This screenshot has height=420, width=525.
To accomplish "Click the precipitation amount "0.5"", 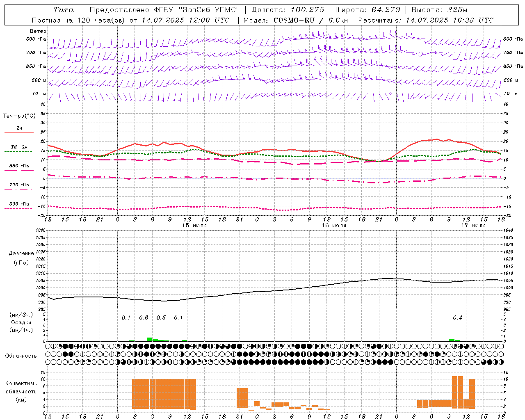I will pyautogui.click(x=161, y=318).
